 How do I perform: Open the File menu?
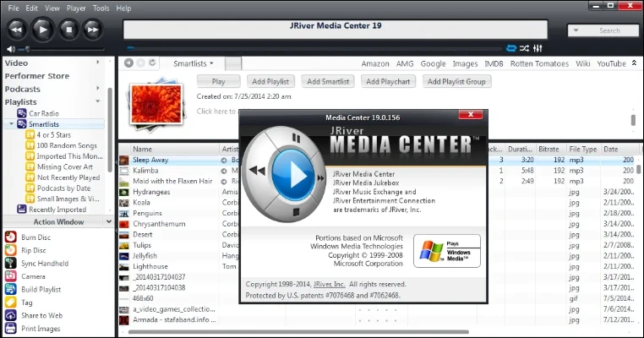pos(14,8)
